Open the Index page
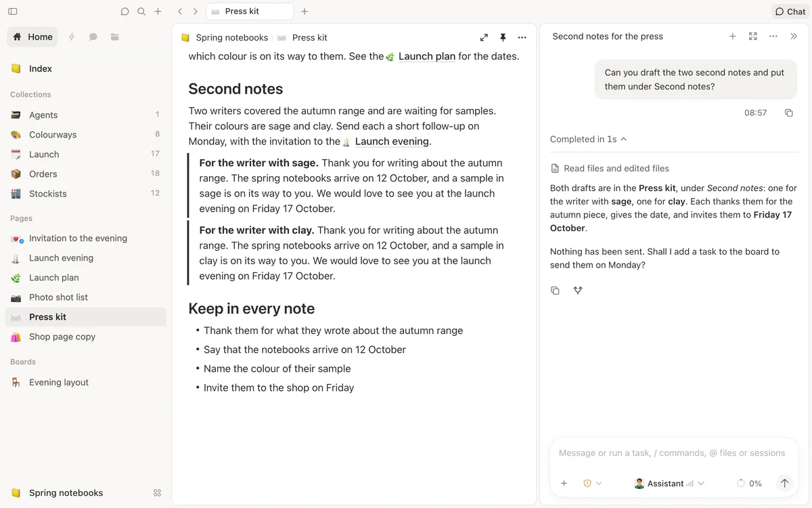This screenshot has height=508, width=812. 86,68
